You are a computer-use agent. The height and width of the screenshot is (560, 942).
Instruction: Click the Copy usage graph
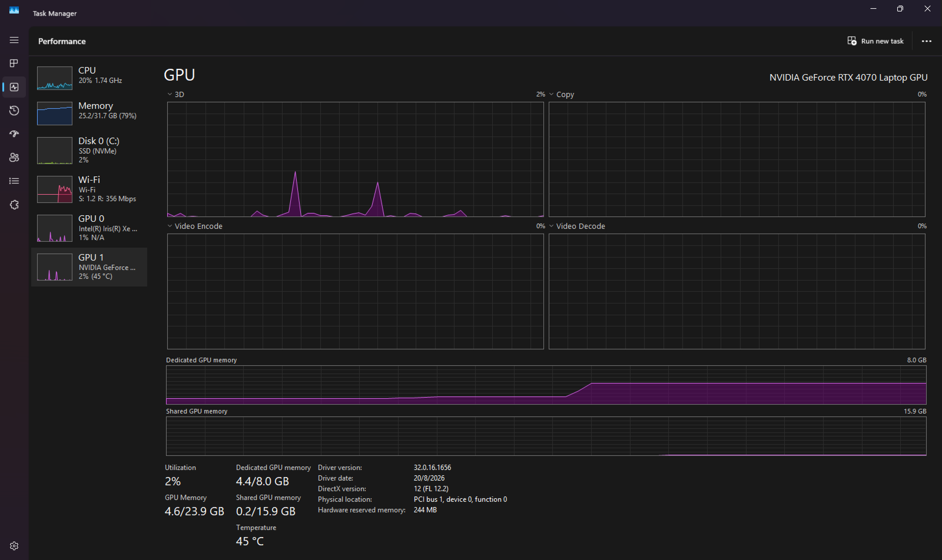point(737,159)
